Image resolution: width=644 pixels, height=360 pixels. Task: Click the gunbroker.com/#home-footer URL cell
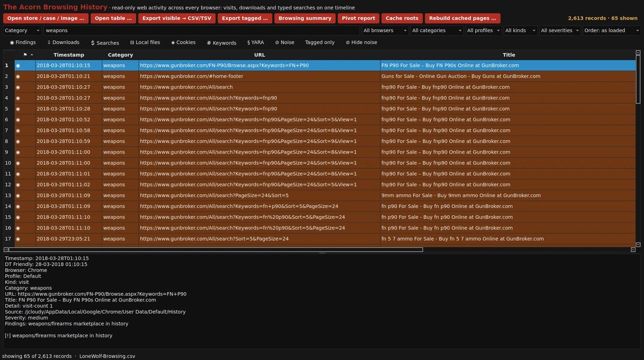[x=259, y=76]
